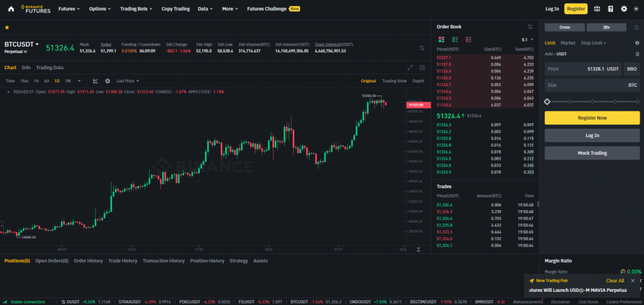Favorite BTCUSDT with the star icon
The width and height of the screenshot is (644, 305).
click(x=7, y=27)
